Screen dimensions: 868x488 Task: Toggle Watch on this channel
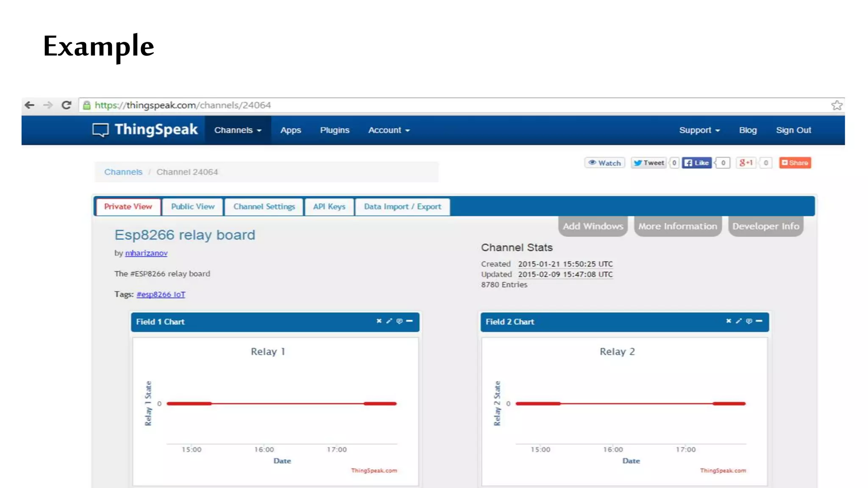[x=605, y=163]
